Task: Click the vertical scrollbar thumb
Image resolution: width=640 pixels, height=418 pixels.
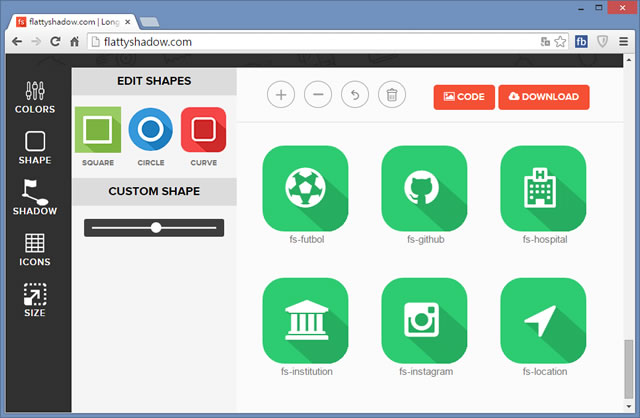Action: pos(629,369)
